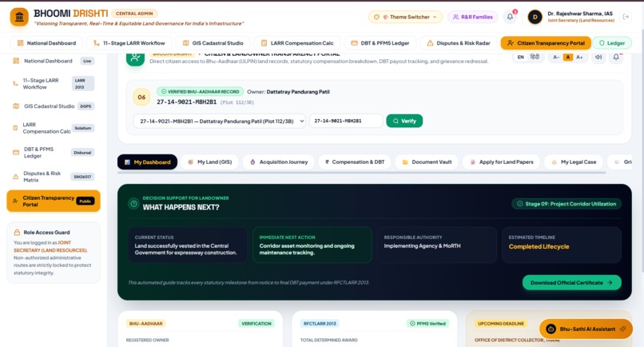Click the 06 stage number circle
644x347 pixels.
click(141, 97)
